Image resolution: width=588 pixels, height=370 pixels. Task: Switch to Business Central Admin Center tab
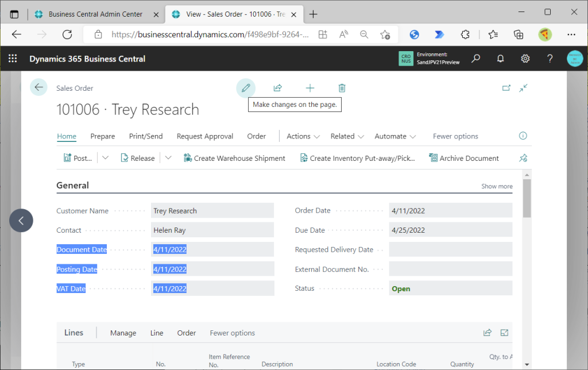[95, 14]
